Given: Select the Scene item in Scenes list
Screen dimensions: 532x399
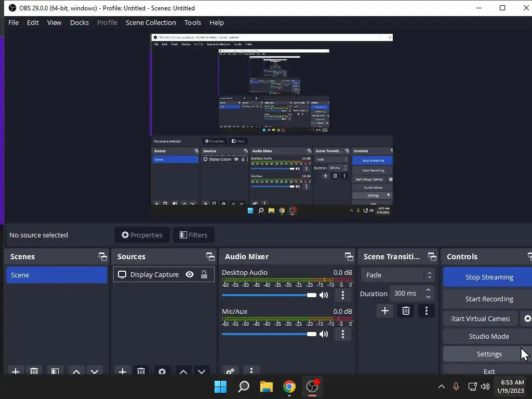Looking at the screenshot, I should pyautogui.click(x=56, y=275).
